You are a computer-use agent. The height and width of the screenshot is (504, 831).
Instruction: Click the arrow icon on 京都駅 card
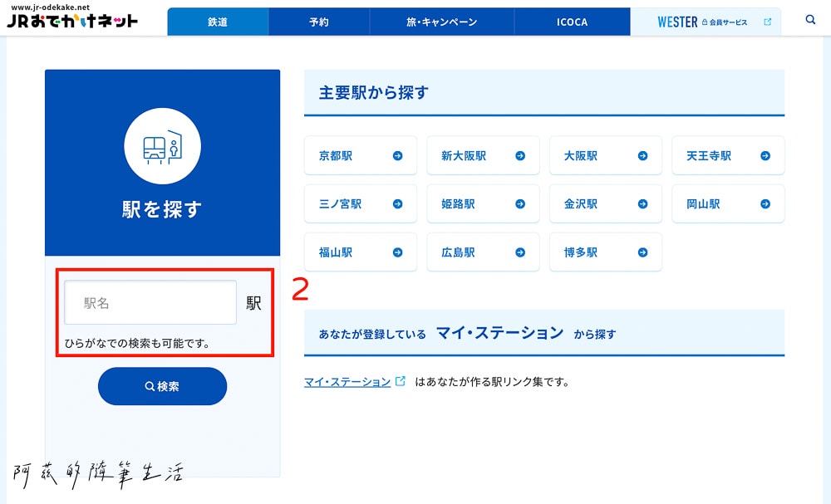pyautogui.click(x=397, y=155)
